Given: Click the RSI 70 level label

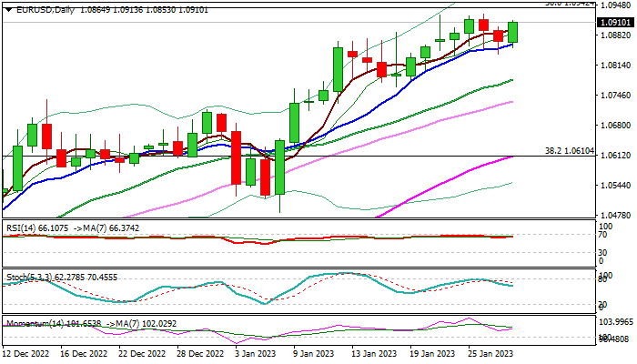Looking at the screenshot, I should click(602, 235).
